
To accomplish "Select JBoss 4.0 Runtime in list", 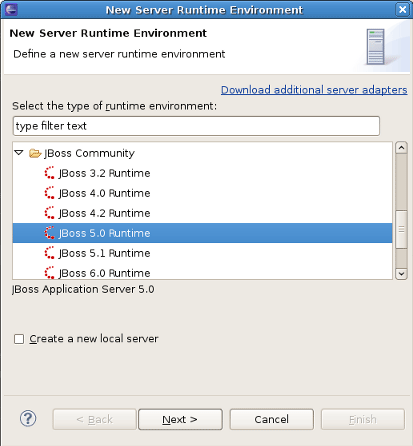I will (x=104, y=193).
